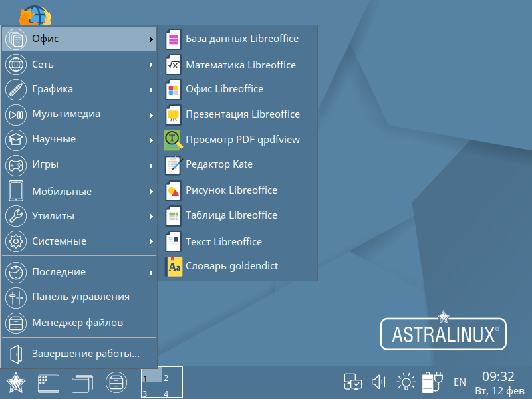Click the Мобильные tablet icon

coord(16,191)
